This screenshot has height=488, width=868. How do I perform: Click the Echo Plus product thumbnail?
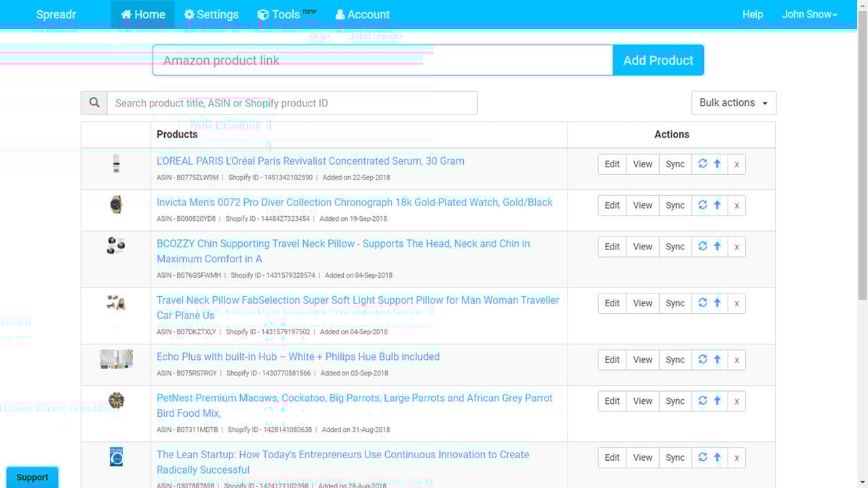point(116,359)
